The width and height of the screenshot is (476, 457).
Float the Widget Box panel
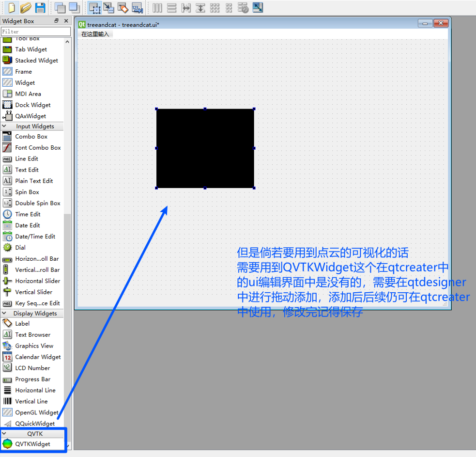57,20
